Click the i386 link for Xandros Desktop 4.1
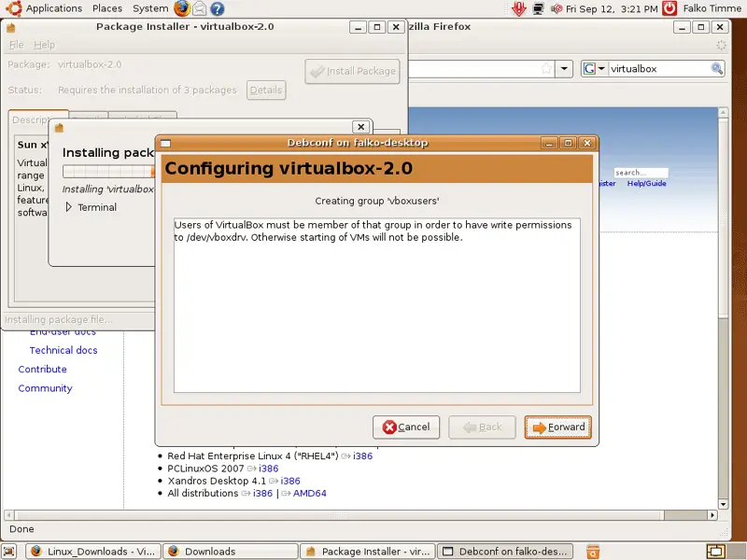747x560 pixels. [x=290, y=481]
